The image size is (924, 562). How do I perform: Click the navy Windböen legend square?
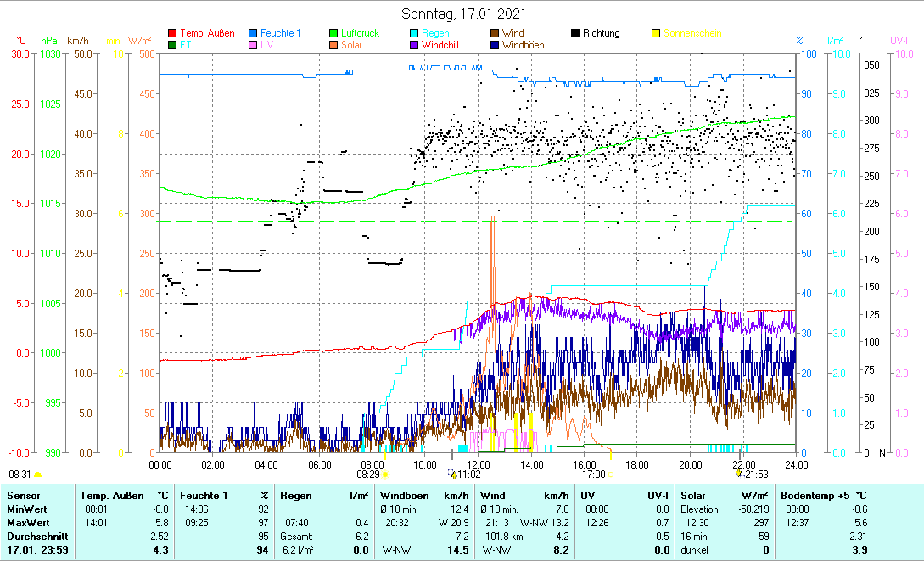494,45
